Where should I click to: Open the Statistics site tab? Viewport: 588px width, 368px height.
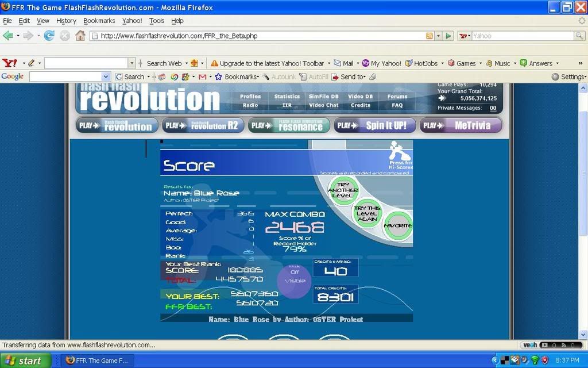(287, 97)
